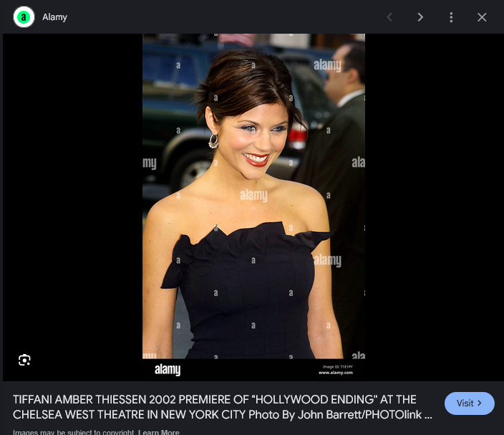The width and height of the screenshot is (504, 435).
Task: Click the Visit button
Action: coord(470,403)
